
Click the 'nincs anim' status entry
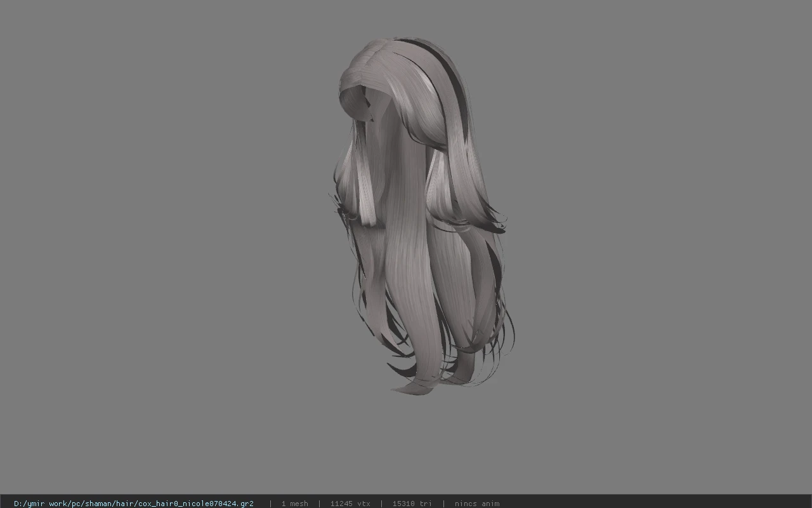coord(477,504)
